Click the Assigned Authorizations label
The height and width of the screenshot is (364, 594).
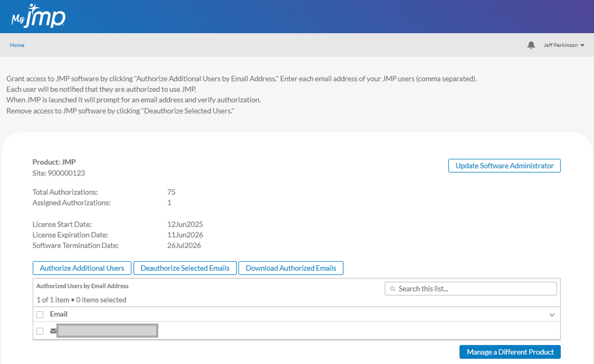coord(71,203)
